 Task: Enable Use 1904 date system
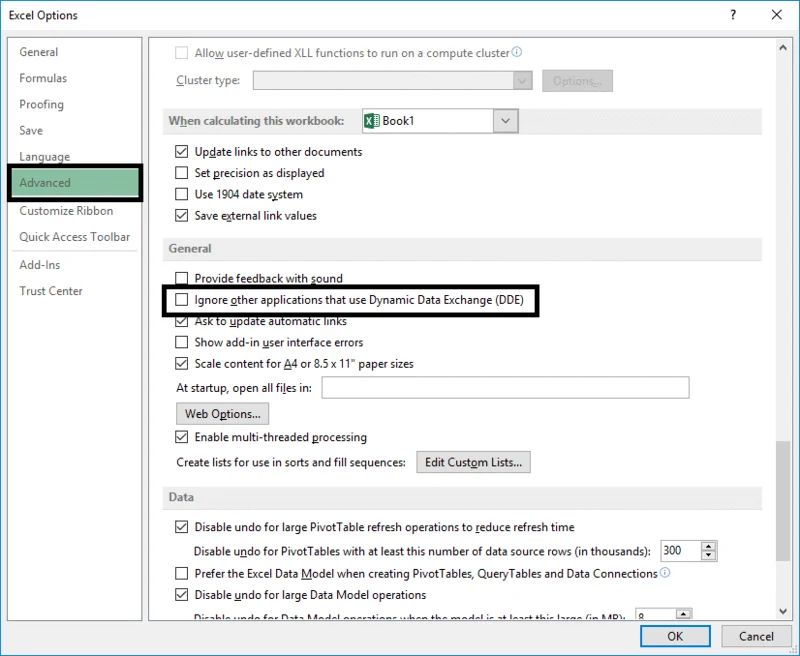click(x=181, y=194)
